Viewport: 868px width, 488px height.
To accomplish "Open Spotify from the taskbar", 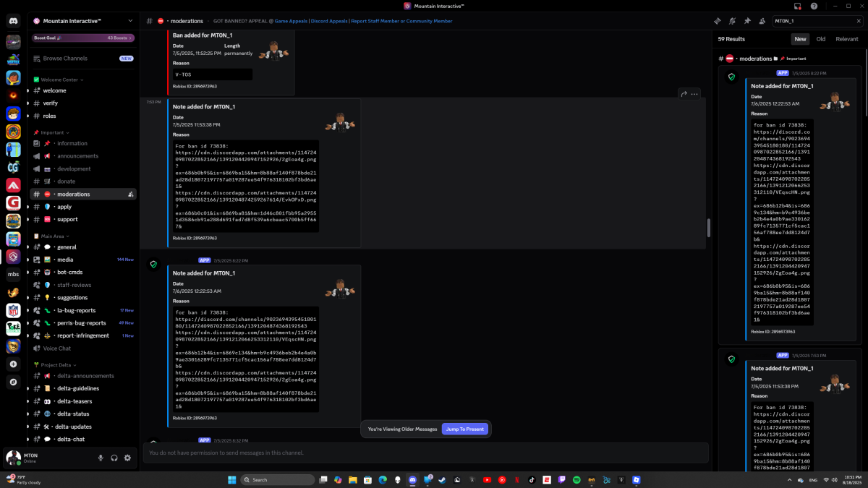I will point(576,479).
